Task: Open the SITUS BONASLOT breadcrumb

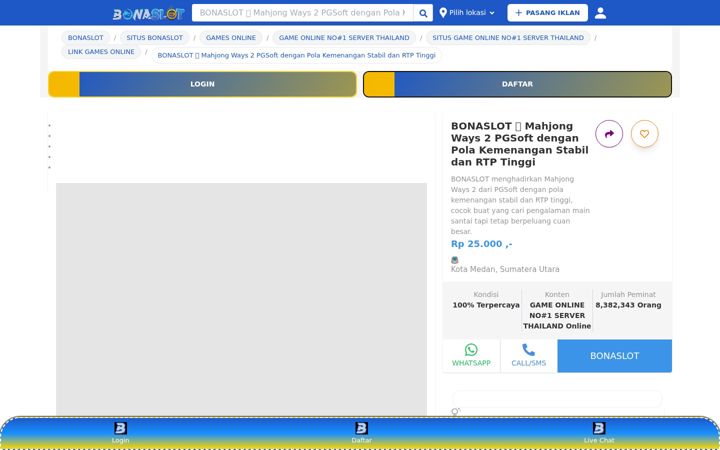Action: (155, 38)
